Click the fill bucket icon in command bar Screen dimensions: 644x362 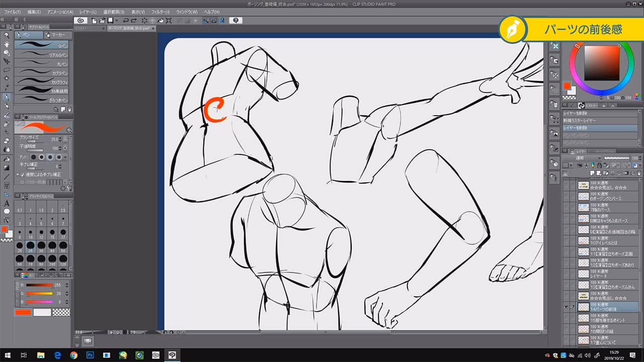point(160,21)
